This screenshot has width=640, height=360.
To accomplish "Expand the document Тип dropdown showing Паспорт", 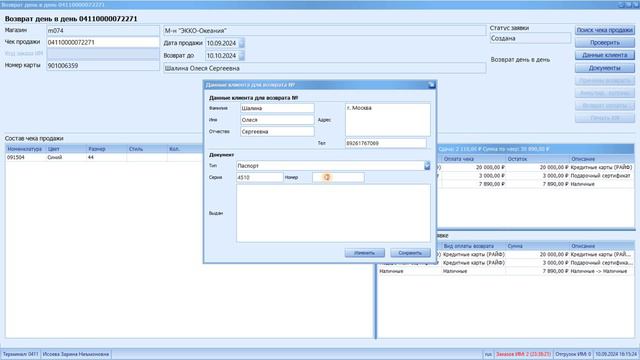I will 427,166.
